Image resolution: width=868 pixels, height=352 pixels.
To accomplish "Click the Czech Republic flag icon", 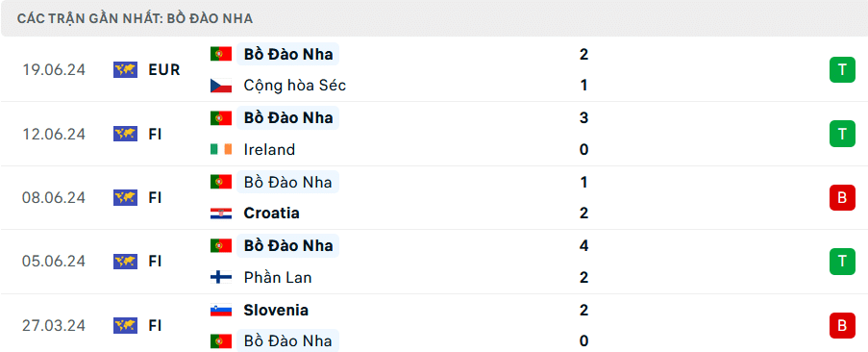I will pos(221,86).
